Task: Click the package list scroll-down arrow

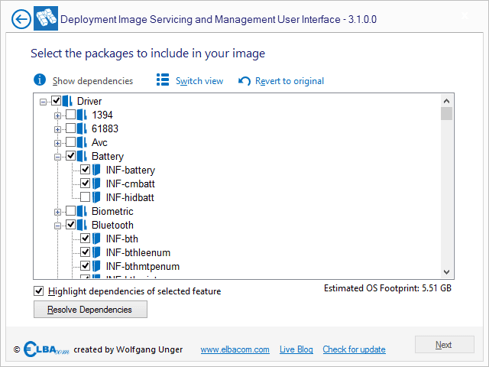Action: [447, 272]
